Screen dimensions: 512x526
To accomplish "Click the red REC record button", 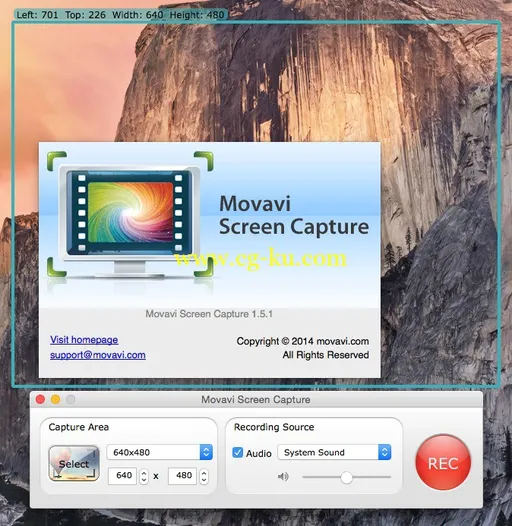I will tap(443, 463).
